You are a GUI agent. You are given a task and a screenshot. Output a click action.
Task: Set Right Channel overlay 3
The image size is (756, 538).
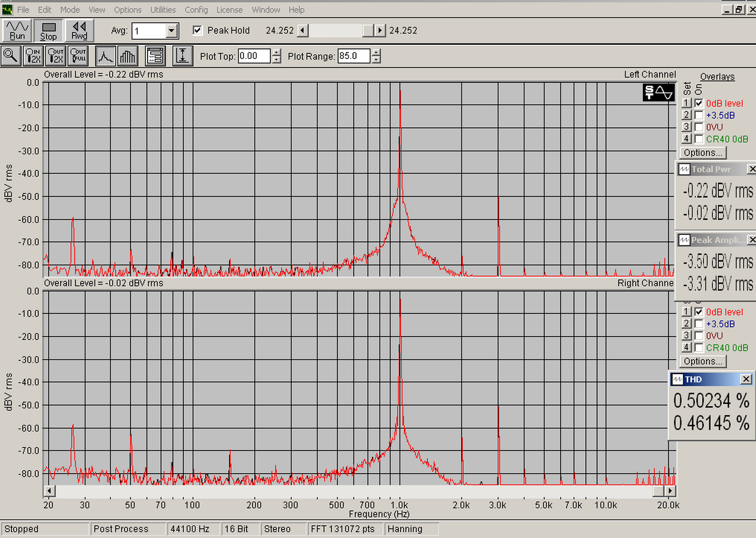[686, 335]
